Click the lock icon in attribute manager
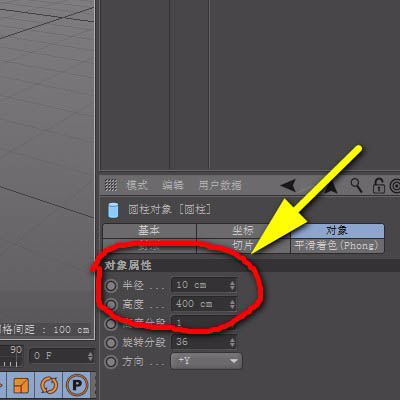Screen dimensions: 400x400 (x=378, y=186)
